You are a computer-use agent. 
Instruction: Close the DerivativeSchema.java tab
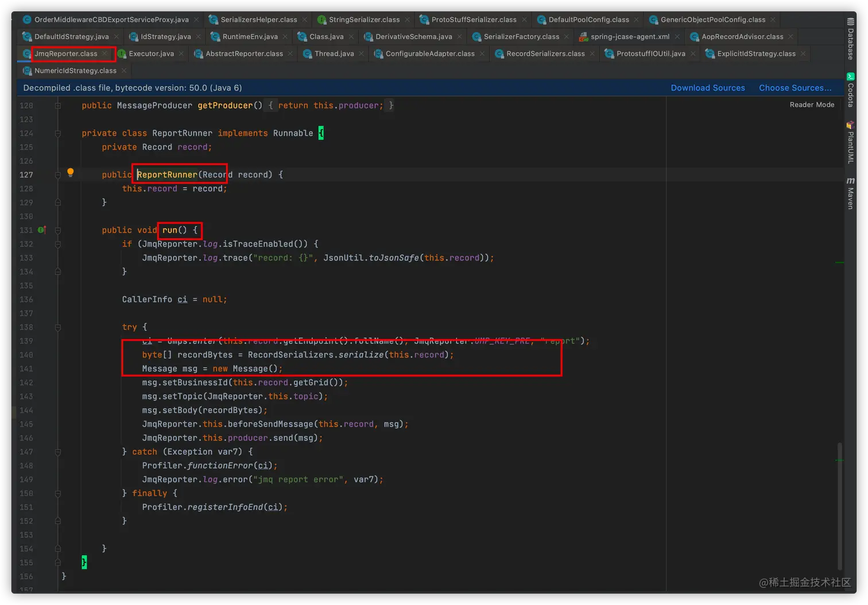(x=459, y=37)
